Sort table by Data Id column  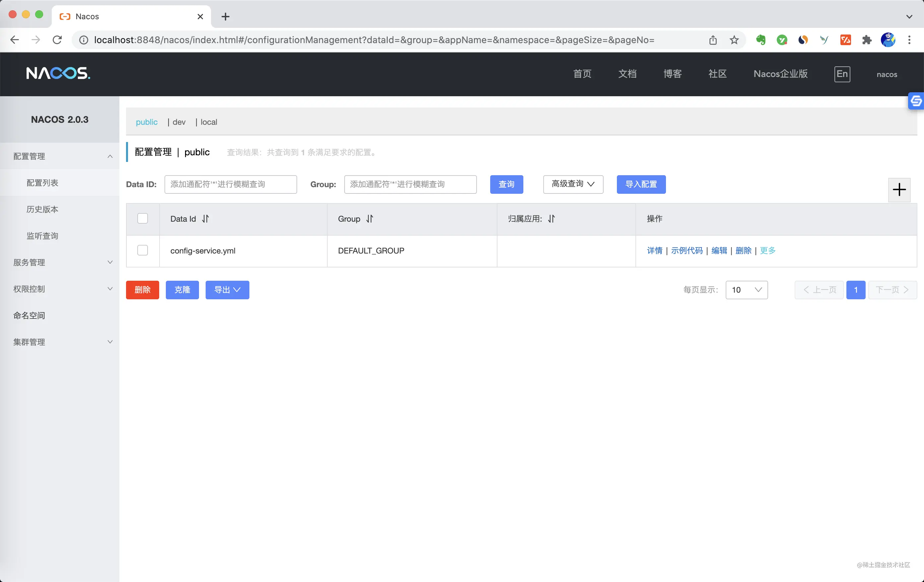[x=205, y=219]
